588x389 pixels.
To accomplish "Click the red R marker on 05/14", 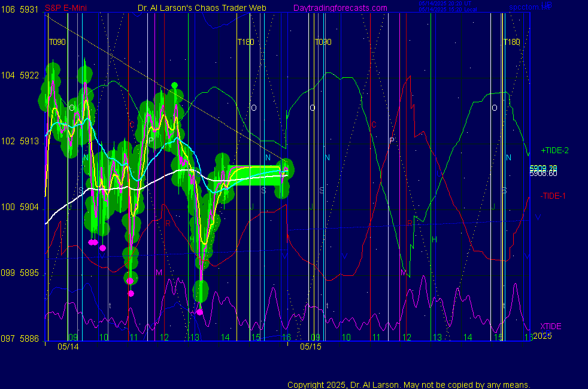I will (x=168, y=223).
